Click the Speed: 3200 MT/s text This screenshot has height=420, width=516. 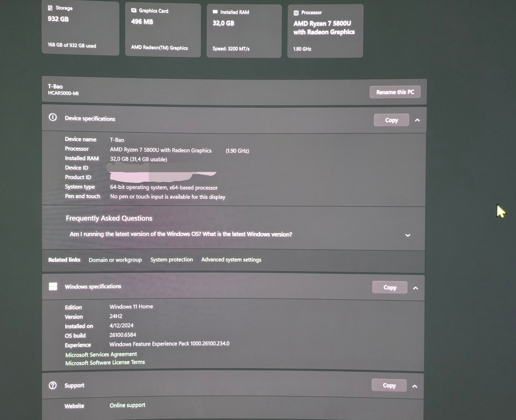[x=231, y=49]
